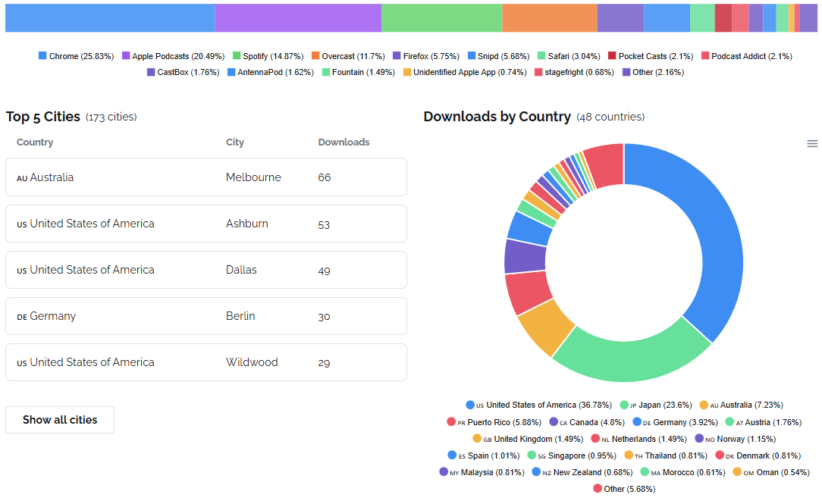Hide the Other countries legend entry
This screenshot has width=822, height=504.
point(624,489)
